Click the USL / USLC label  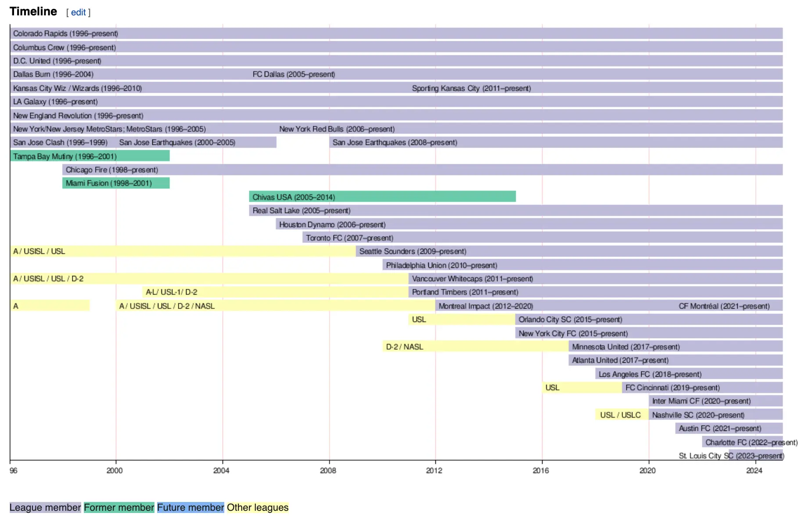[x=620, y=415]
